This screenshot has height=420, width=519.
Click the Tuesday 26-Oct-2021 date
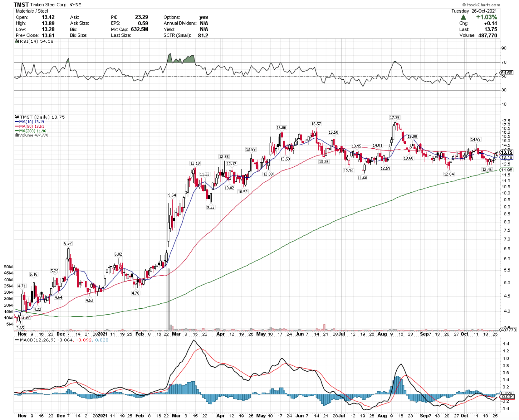click(x=474, y=11)
